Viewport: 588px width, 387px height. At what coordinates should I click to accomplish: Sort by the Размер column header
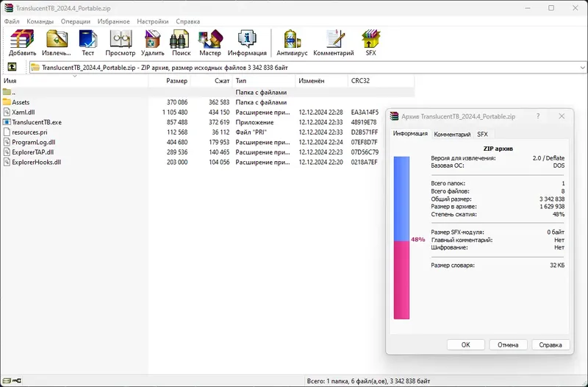(170, 81)
